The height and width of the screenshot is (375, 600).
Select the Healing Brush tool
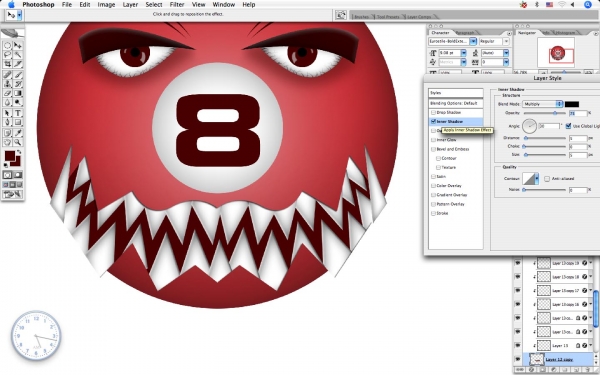7,75
